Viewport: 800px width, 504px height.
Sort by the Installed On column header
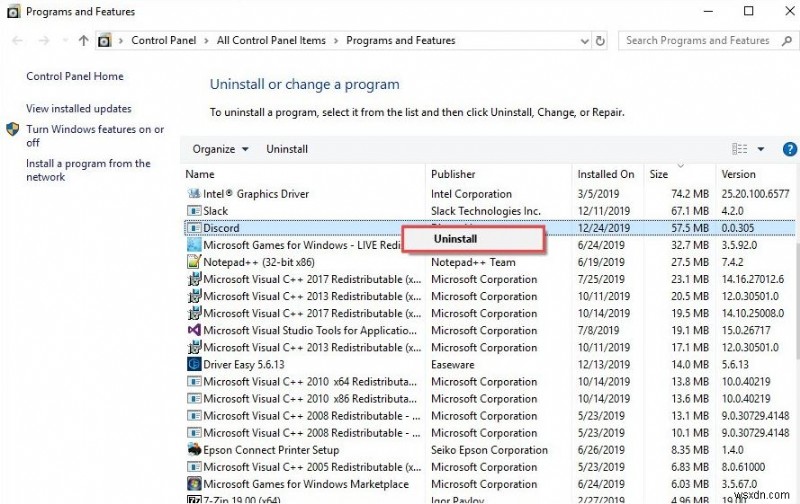(x=608, y=174)
